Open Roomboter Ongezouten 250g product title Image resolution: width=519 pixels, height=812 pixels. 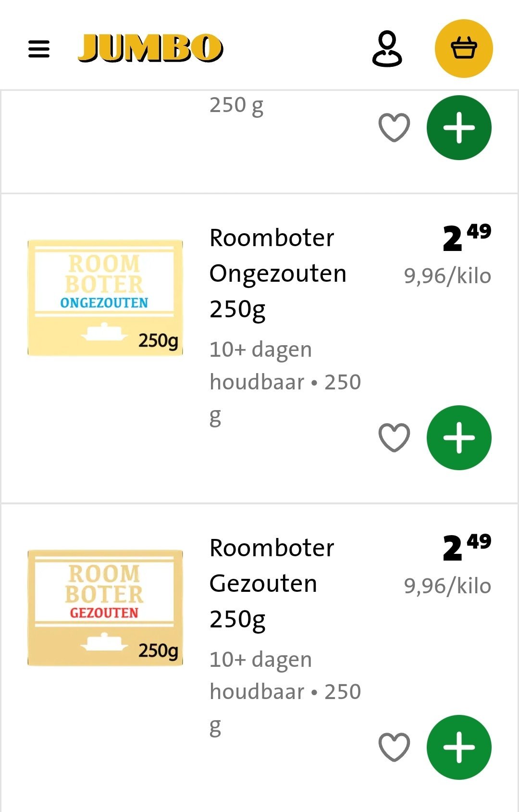(278, 273)
